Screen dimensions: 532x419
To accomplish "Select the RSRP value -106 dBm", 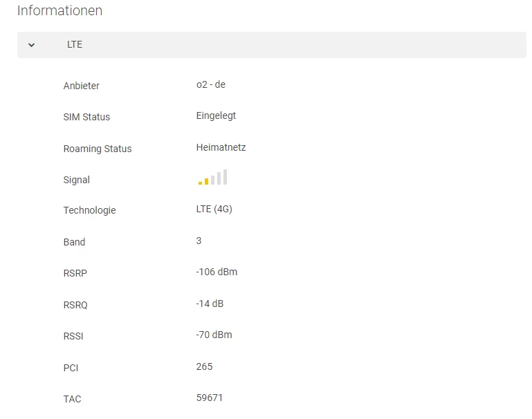I will tap(217, 272).
